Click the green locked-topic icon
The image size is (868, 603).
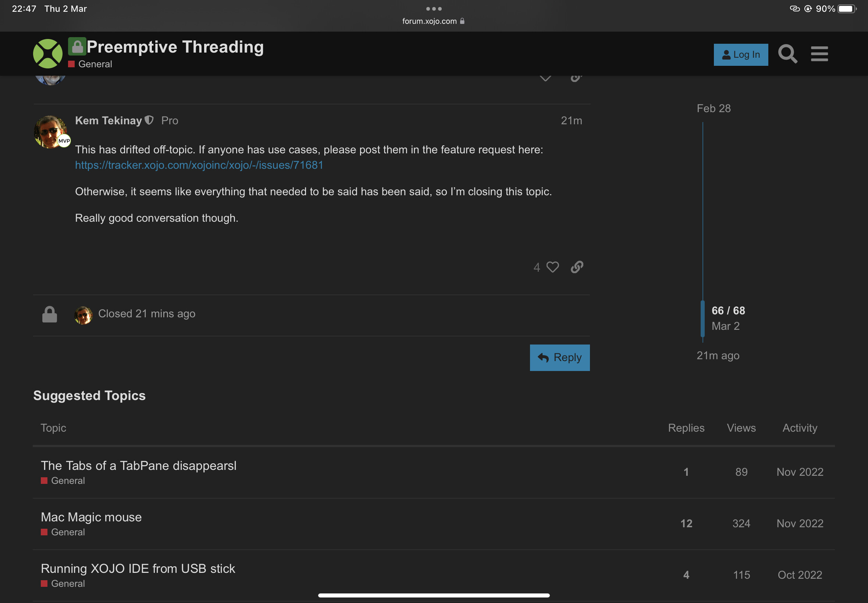pyautogui.click(x=77, y=46)
